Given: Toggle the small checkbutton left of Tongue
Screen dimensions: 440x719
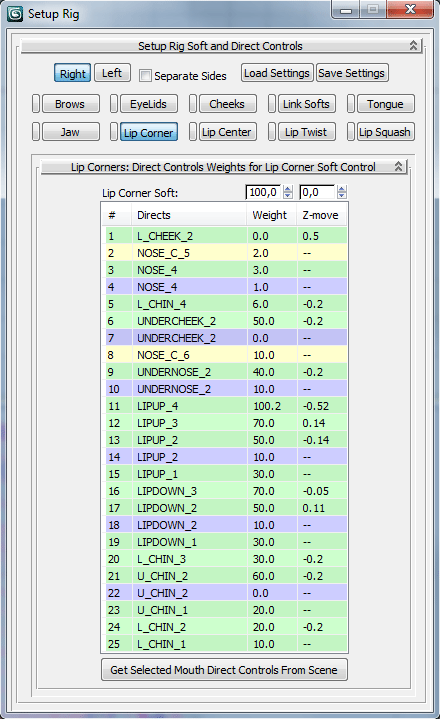Looking at the screenshot, I should click(x=351, y=104).
